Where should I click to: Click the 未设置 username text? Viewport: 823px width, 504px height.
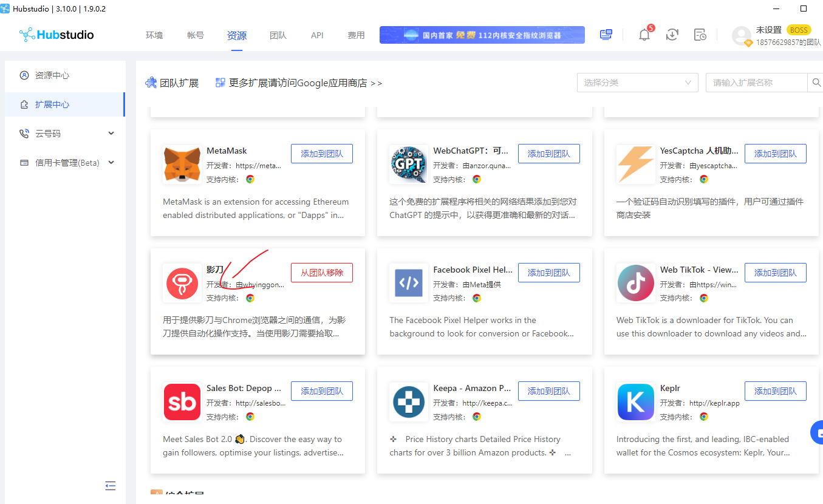point(769,30)
